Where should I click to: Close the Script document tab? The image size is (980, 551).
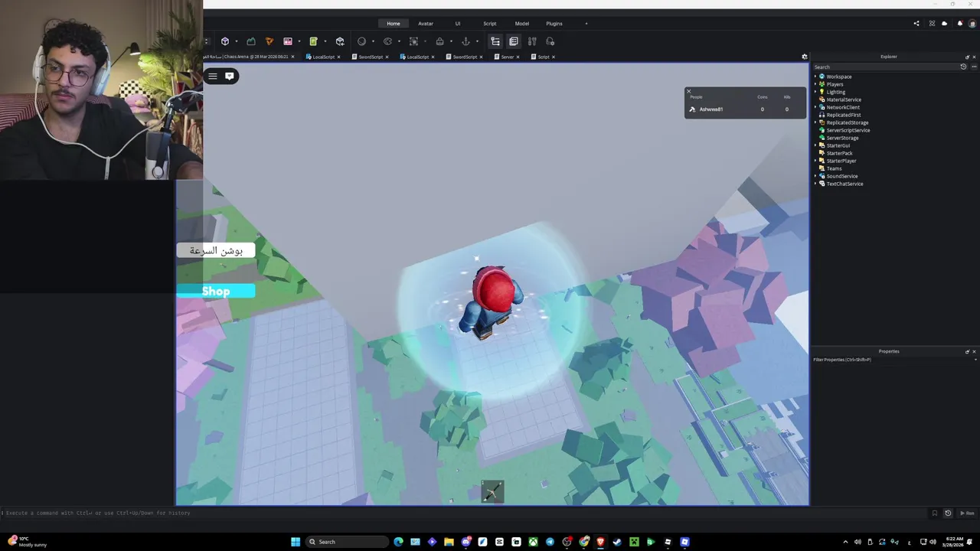pos(553,57)
